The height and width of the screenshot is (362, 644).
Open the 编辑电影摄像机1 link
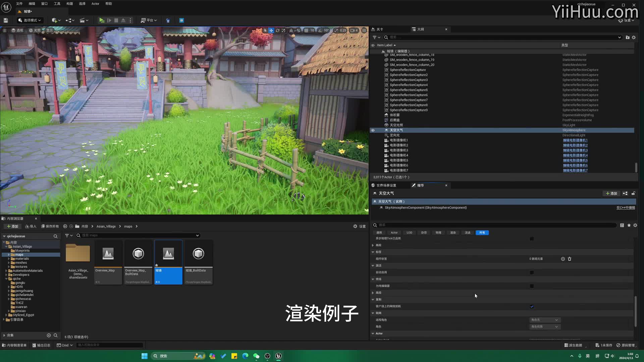[x=575, y=140]
